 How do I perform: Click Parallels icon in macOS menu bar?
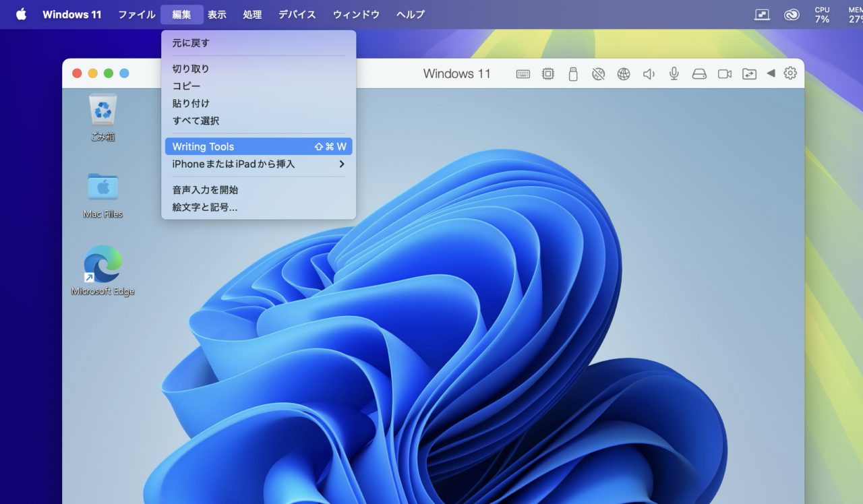coord(762,14)
